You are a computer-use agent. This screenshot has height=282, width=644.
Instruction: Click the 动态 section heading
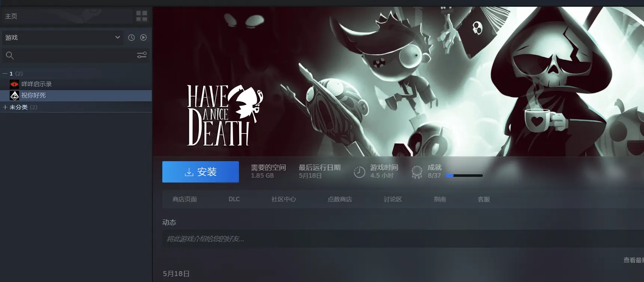pyautogui.click(x=169, y=223)
